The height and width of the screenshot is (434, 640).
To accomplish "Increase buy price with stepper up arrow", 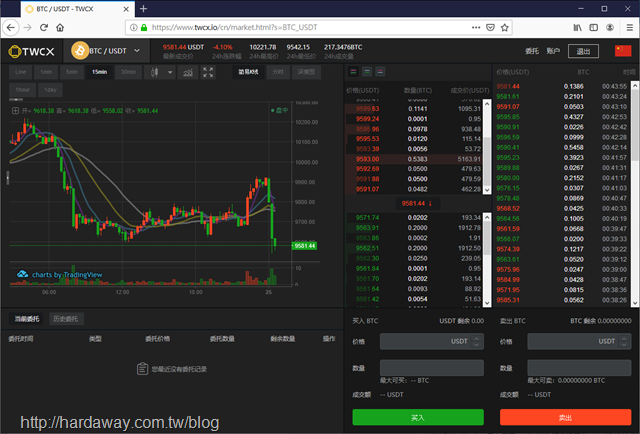I will coord(476,338).
